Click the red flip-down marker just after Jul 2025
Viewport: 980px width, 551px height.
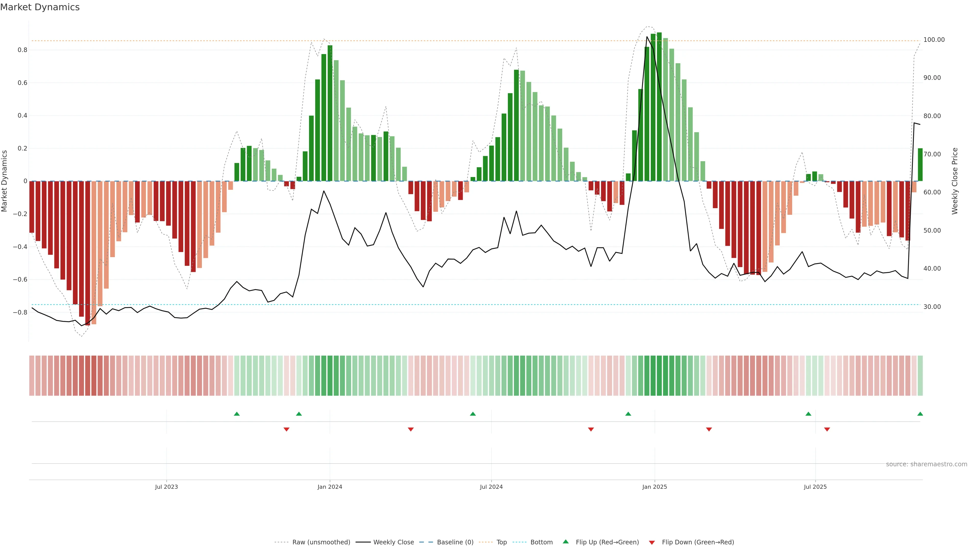tap(827, 429)
